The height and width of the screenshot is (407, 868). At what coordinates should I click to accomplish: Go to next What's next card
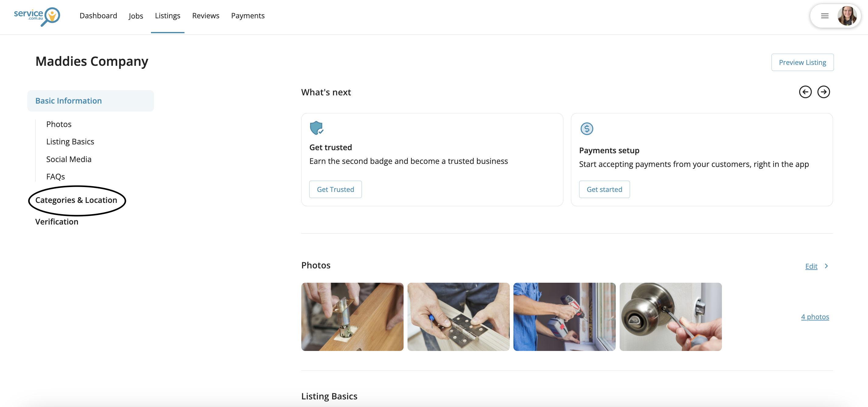tap(823, 92)
